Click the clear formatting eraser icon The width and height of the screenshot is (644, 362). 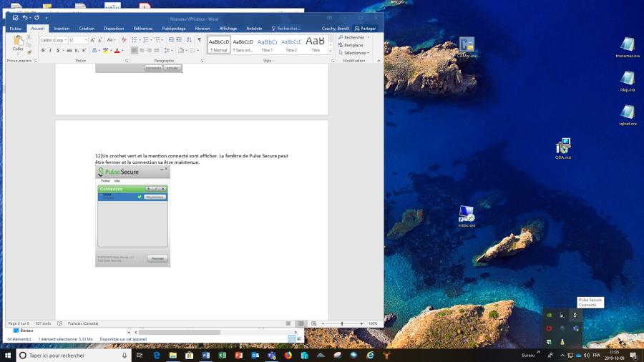(124, 40)
